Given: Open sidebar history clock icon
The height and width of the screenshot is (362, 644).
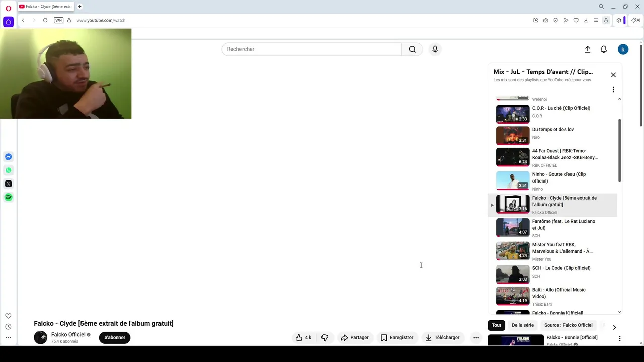Looking at the screenshot, I should 8,327.
